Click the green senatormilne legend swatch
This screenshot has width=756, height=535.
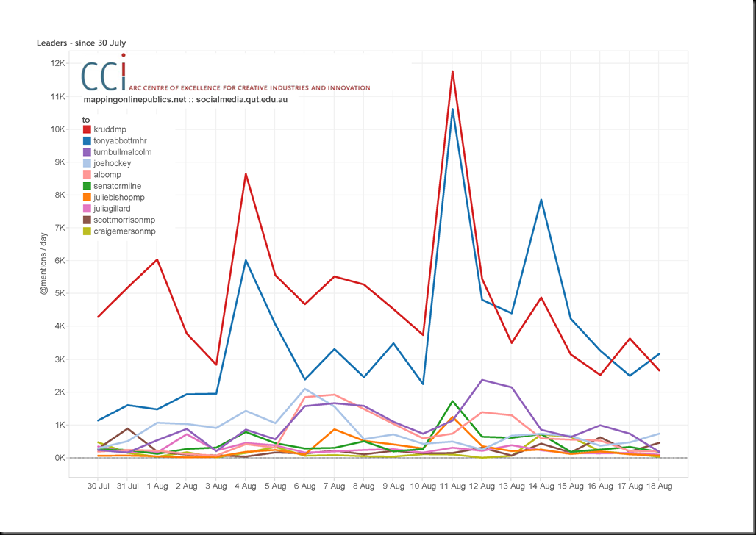click(x=87, y=186)
